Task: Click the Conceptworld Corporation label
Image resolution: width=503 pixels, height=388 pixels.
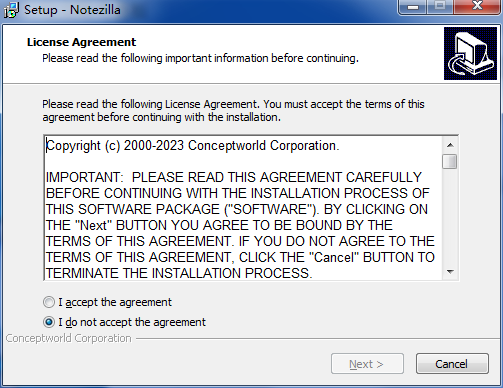Action: (x=68, y=338)
